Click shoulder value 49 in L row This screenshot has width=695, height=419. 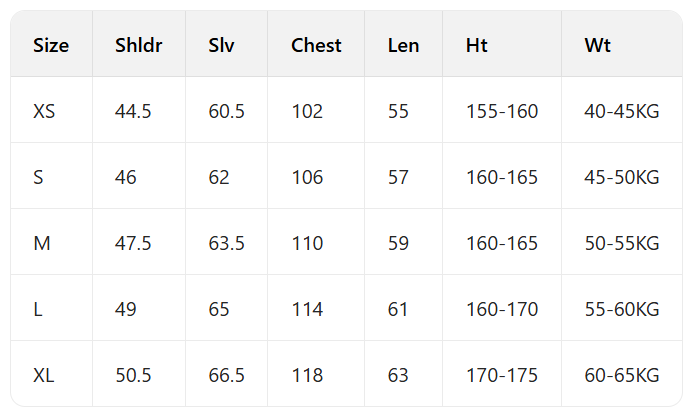click(126, 309)
